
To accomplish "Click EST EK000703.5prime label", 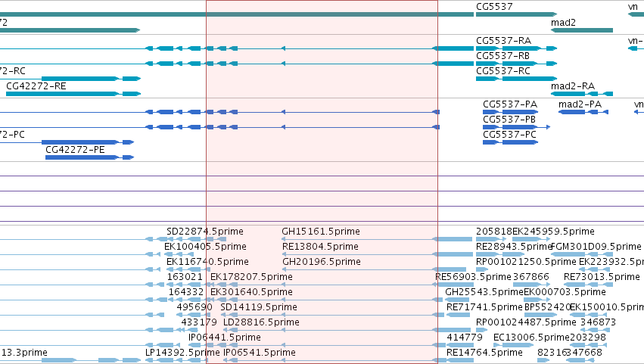I will point(565,293).
